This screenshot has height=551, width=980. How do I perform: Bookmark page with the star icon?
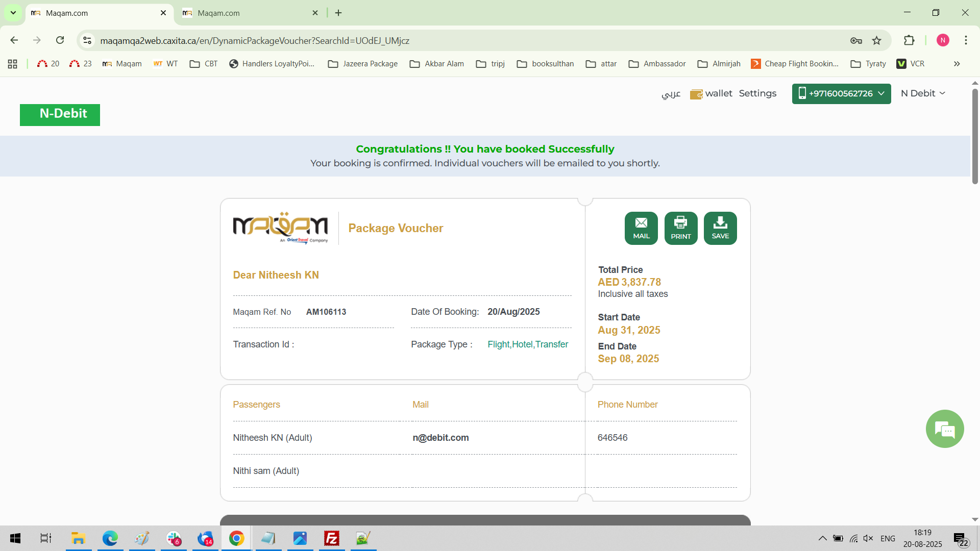click(x=876, y=41)
